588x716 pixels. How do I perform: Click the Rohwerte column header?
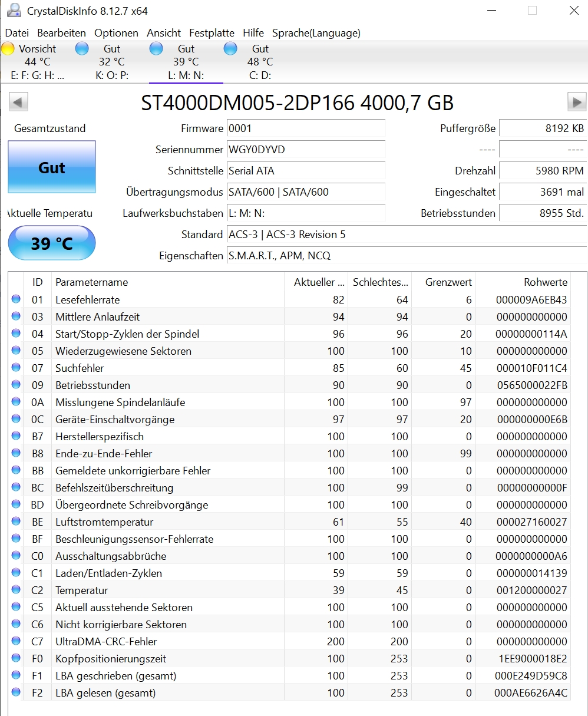523,282
